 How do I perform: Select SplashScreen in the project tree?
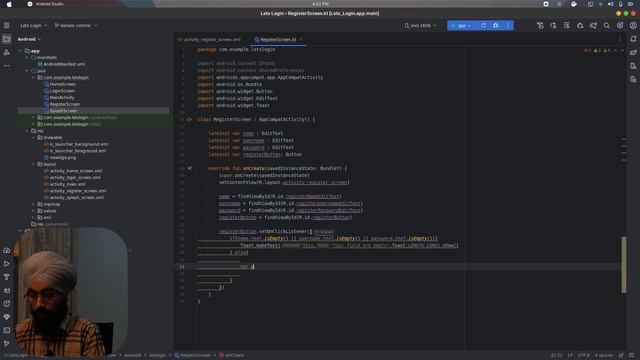pyautogui.click(x=60, y=111)
